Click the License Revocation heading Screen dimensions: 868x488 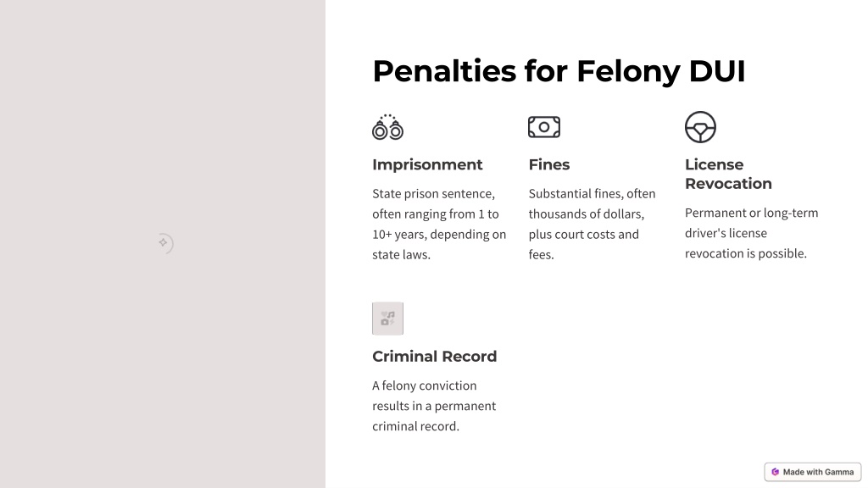click(728, 174)
